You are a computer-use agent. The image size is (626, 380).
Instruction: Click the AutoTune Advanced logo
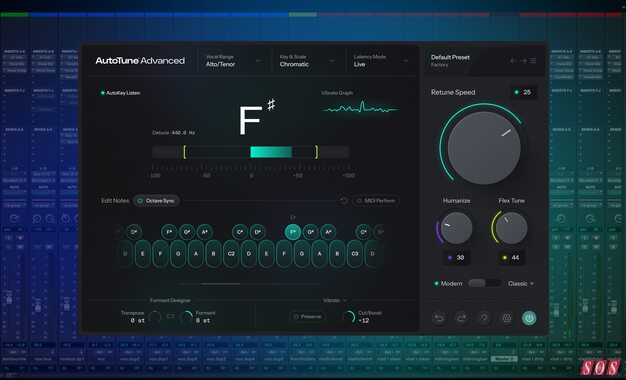click(x=140, y=61)
